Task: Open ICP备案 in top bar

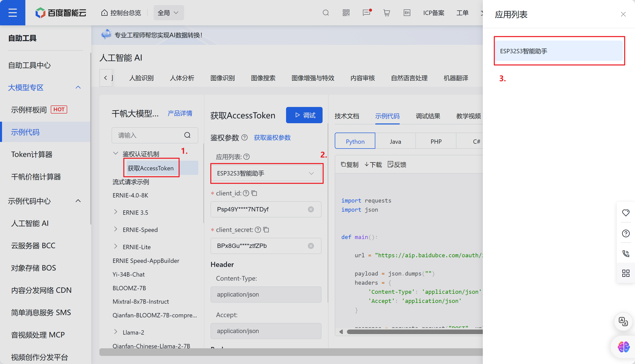Action: (433, 13)
